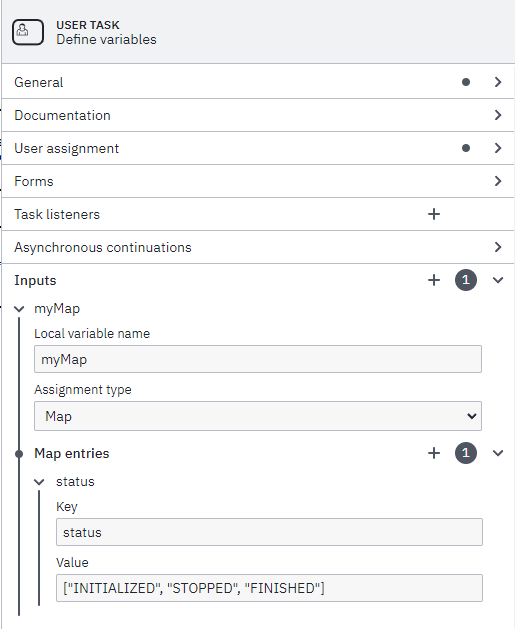Open the Forms section
Image resolution: width=515 pixels, height=629 pixels.
pos(258,181)
